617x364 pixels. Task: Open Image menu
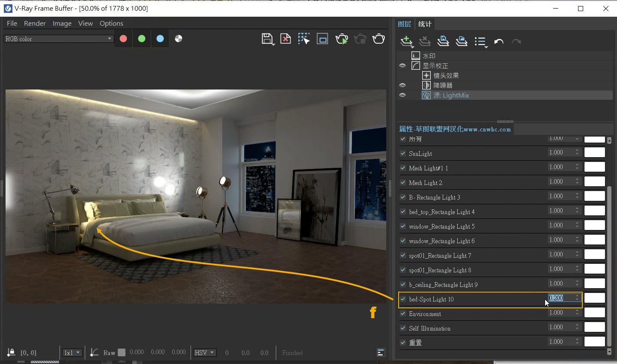tap(62, 23)
